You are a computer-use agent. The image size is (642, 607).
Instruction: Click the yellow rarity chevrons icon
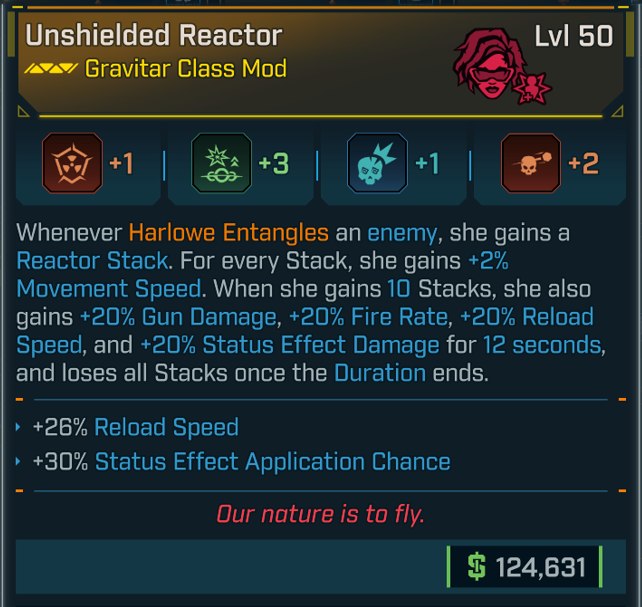tap(51, 69)
